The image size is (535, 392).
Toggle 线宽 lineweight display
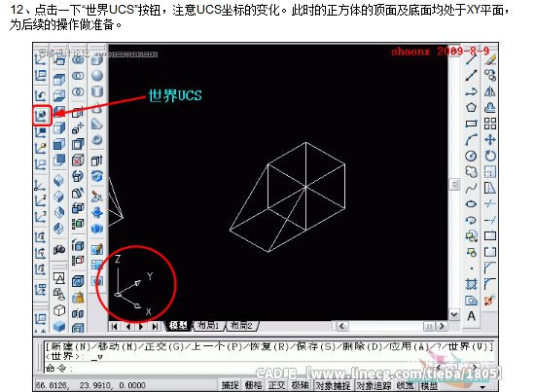pos(405,385)
